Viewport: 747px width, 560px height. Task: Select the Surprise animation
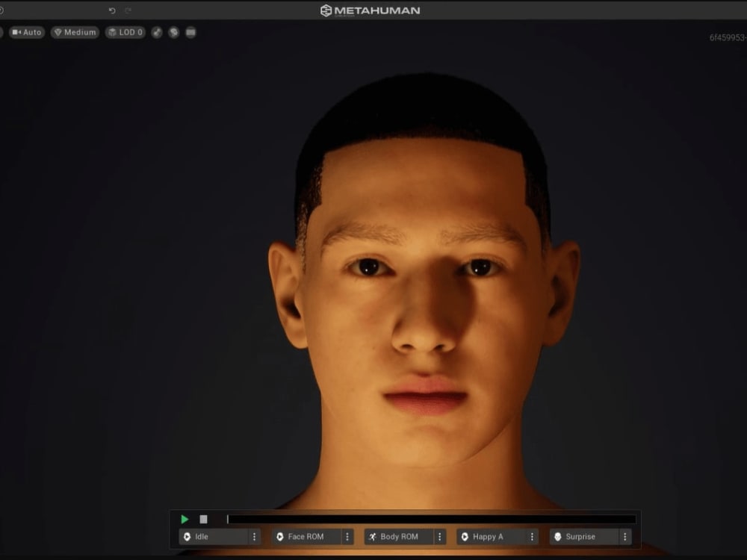pos(583,536)
